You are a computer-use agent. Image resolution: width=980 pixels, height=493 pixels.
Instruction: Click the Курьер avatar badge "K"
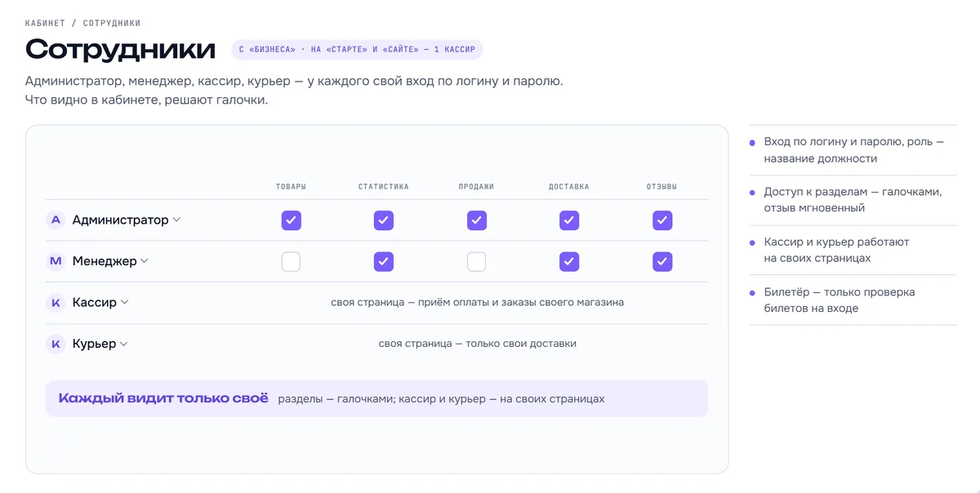[x=56, y=344]
